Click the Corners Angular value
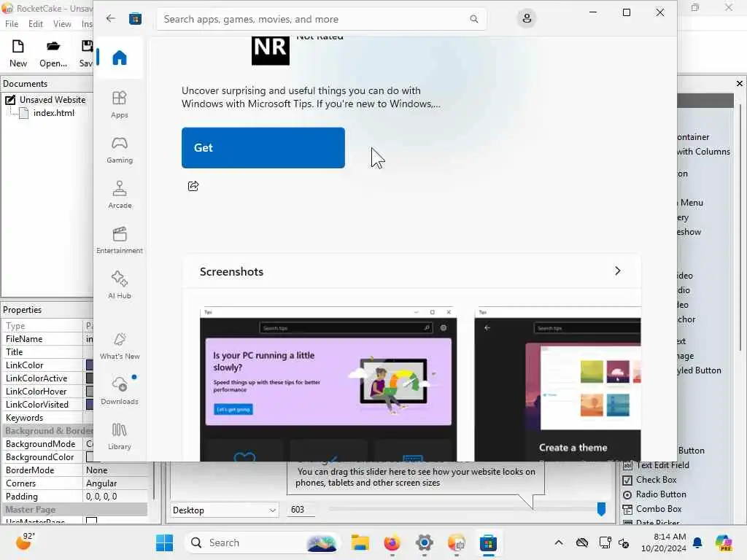Image resolution: width=747 pixels, height=560 pixels. click(x=101, y=483)
